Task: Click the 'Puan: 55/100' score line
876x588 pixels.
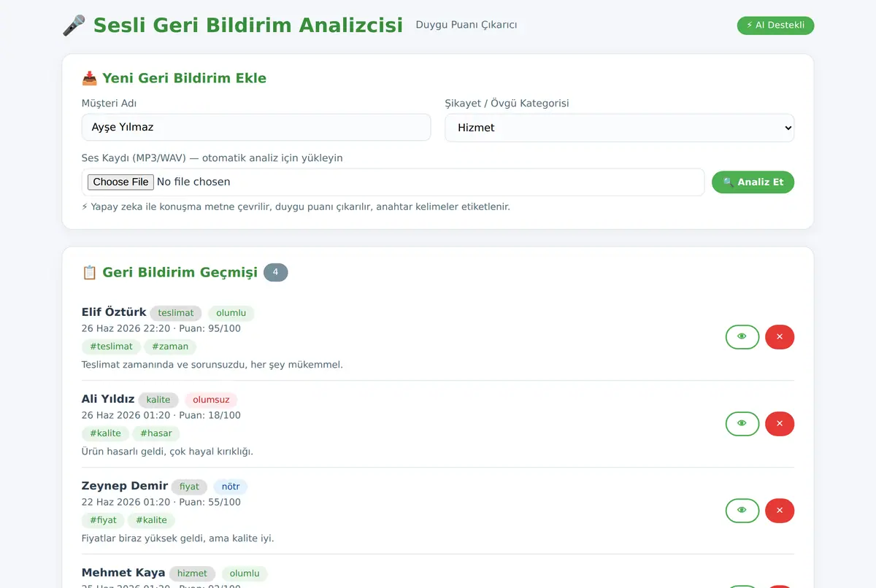Action: (x=210, y=502)
